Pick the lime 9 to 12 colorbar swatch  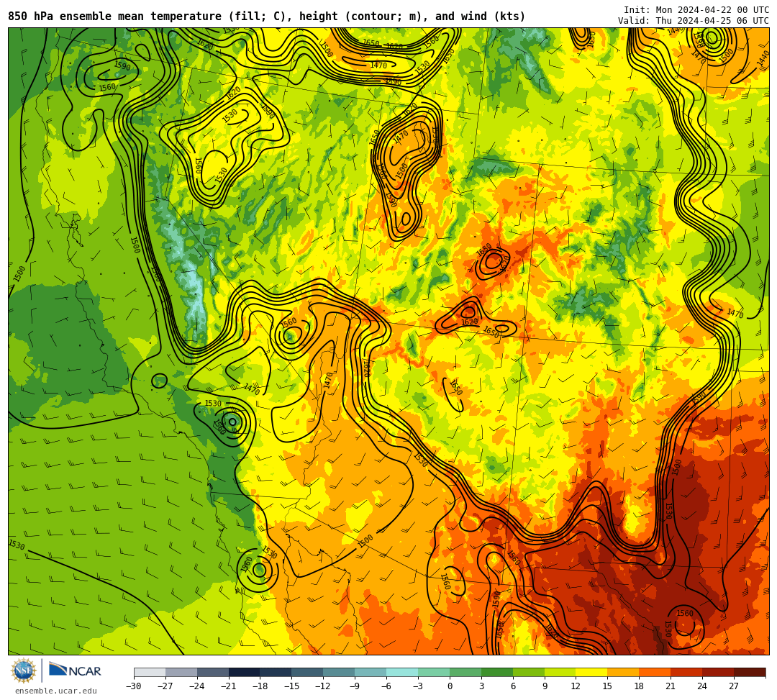pyautogui.click(x=560, y=672)
